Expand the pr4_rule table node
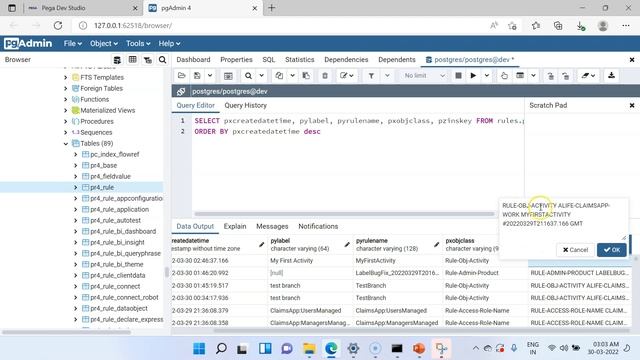This screenshot has height=360, width=640. point(76,188)
